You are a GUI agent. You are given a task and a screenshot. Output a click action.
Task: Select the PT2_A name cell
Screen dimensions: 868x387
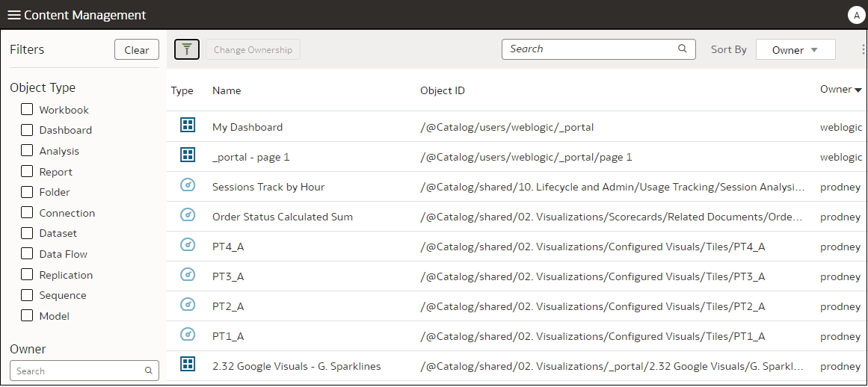coord(228,306)
